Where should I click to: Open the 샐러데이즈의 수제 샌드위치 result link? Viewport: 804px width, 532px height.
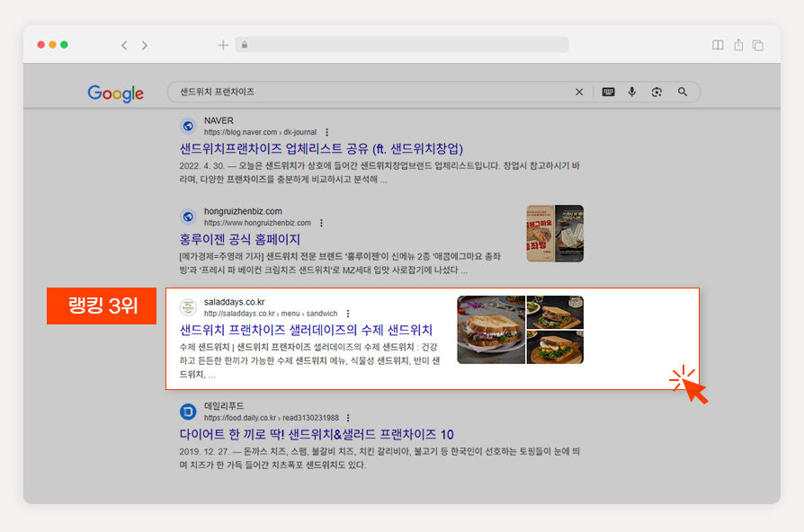pos(306,330)
